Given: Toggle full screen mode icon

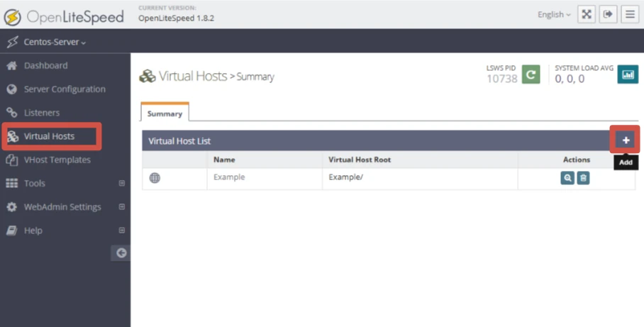Looking at the screenshot, I should click(587, 15).
